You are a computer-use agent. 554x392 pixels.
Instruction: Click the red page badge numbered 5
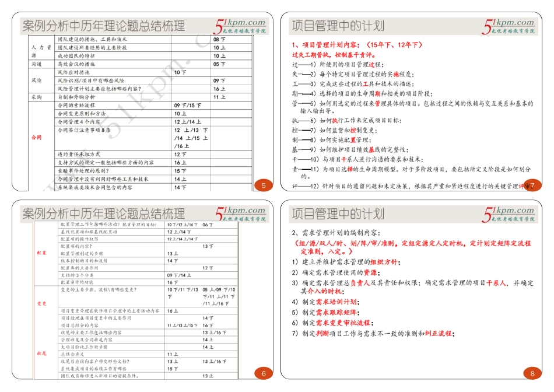click(264, 185)
